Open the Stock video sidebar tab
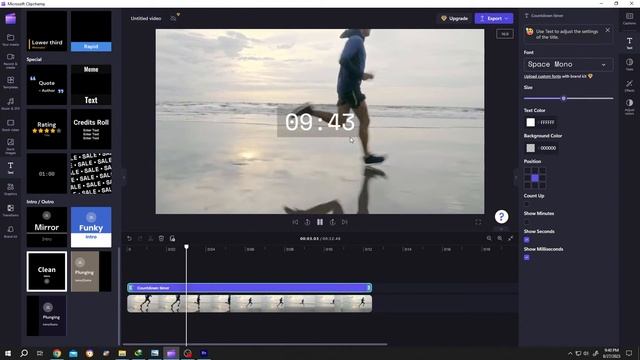This screenshot has height=360, width=640. (11, 125)
